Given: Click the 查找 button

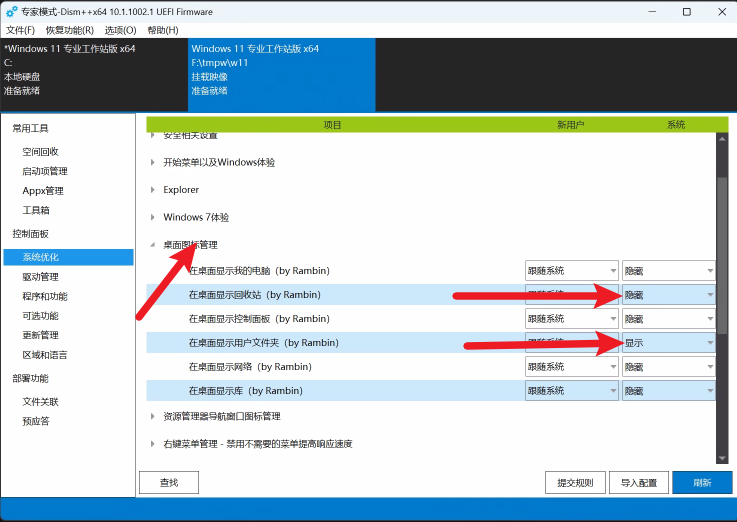Looking at the screenshot, I should pos(169,483).
